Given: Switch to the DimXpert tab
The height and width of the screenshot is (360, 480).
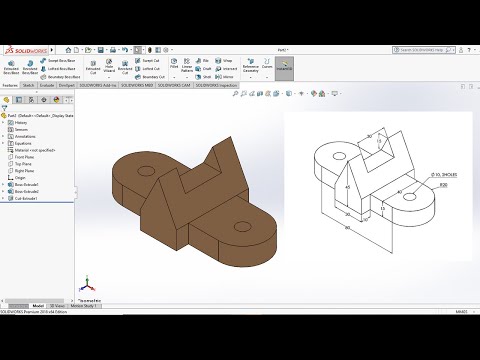Looking at the screenshot, I should [x=67, y=85].
